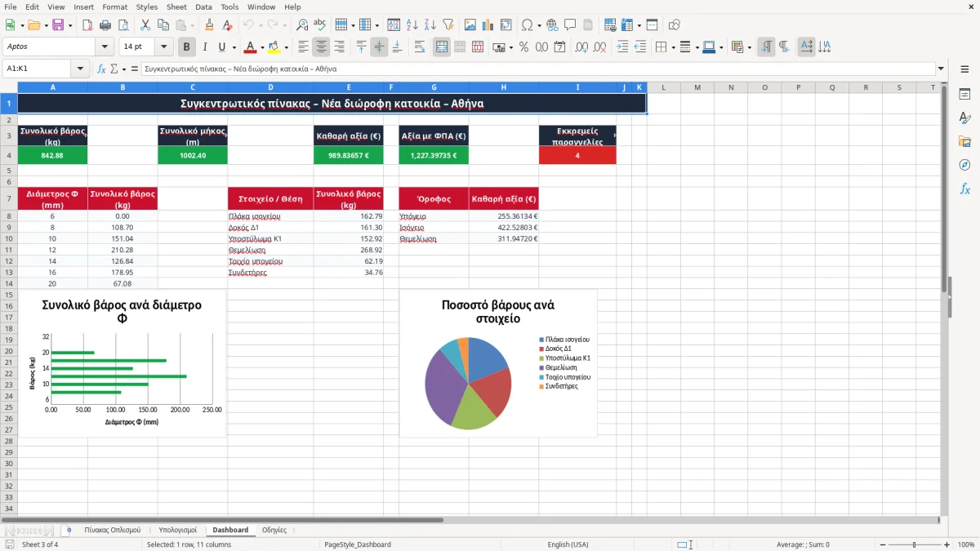The height and width of the screenshot is (551, 980).
Task: Insert an image from toolbar
Action: (x=470, y=25)
